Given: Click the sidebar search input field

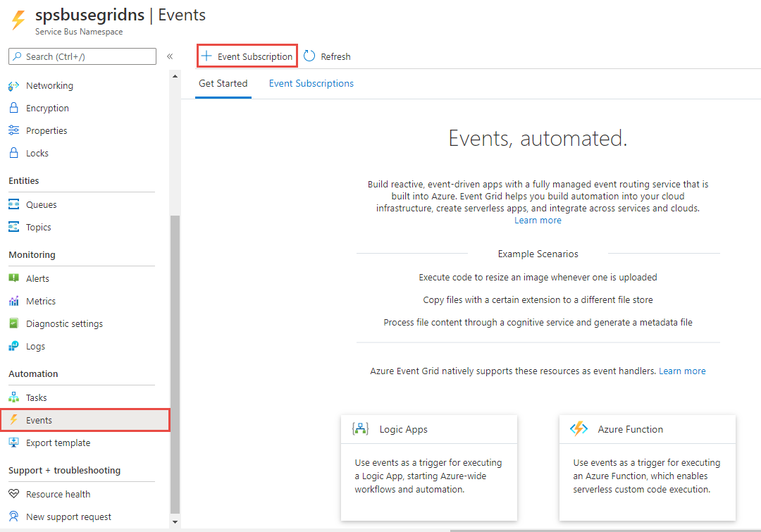Looking at the screenshot, I should click(82, 56).
